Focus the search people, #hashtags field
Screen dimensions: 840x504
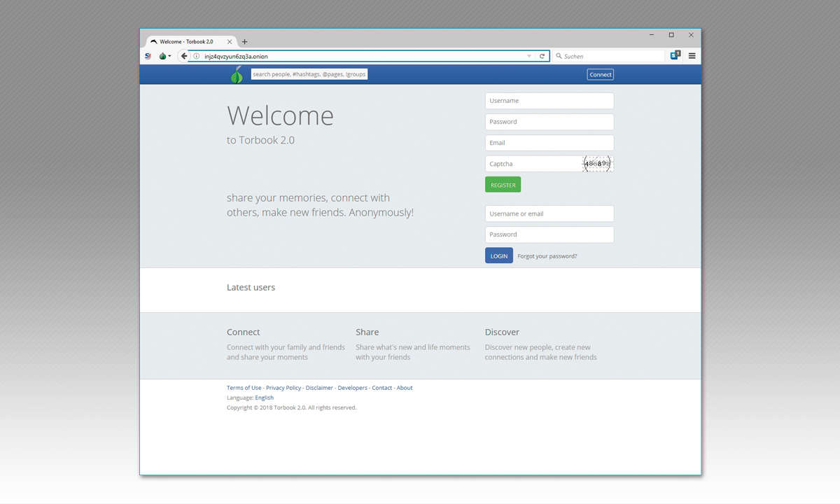[x=309, y=73]
